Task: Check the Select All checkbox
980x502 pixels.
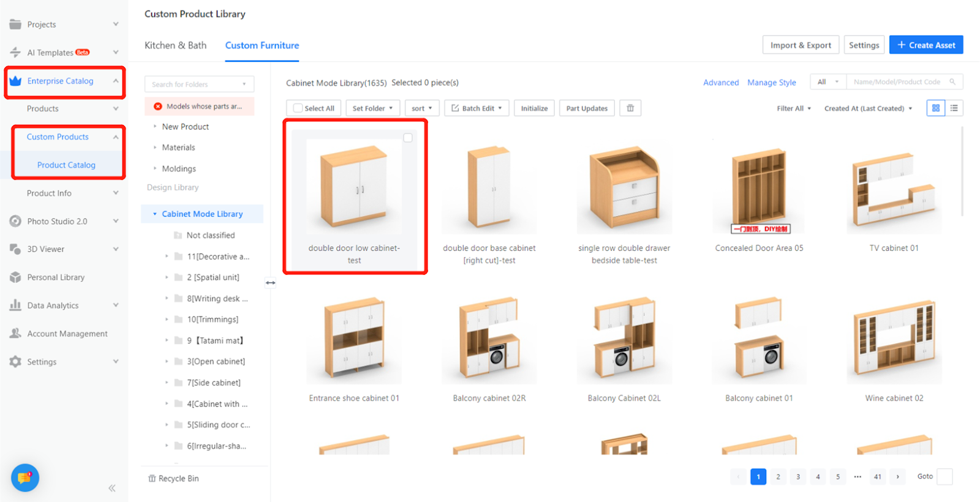Action: pos(298,108)
